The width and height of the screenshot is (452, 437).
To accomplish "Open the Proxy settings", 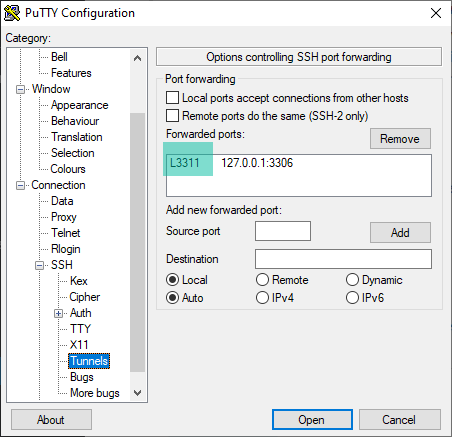I will pyautogui.click(x=64, y=217).
